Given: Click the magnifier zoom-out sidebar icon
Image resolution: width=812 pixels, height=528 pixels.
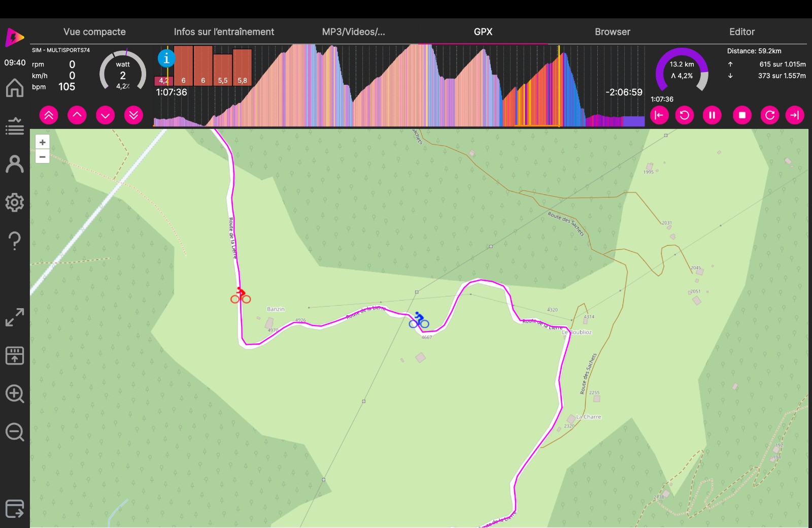Looking at the screenshot, I should (15, 432).
